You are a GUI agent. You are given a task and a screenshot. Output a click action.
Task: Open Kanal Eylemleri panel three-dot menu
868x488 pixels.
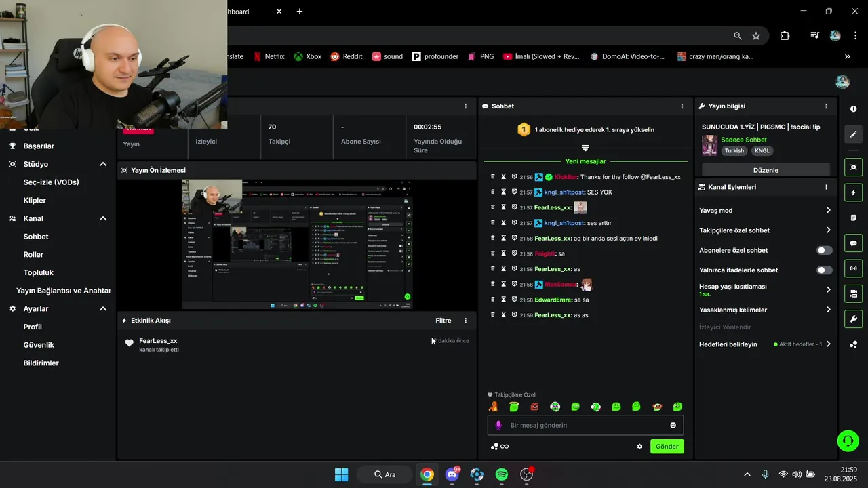click(826, 187)
